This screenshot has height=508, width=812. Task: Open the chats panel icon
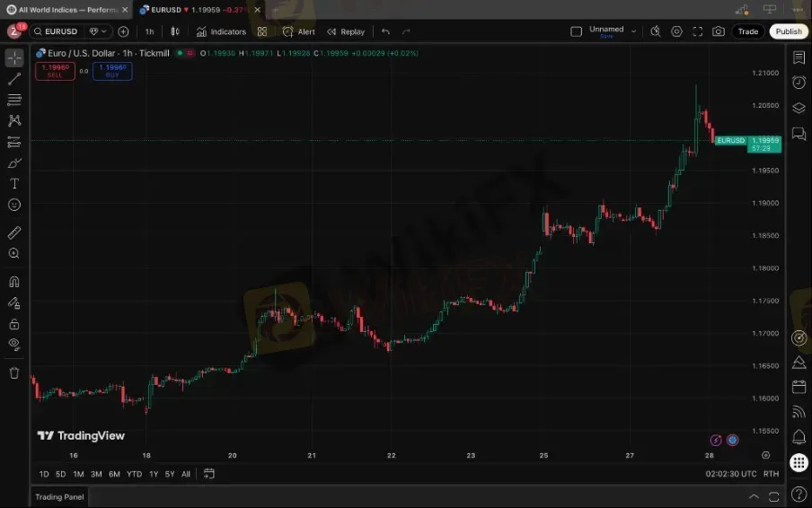coord(799,134)
